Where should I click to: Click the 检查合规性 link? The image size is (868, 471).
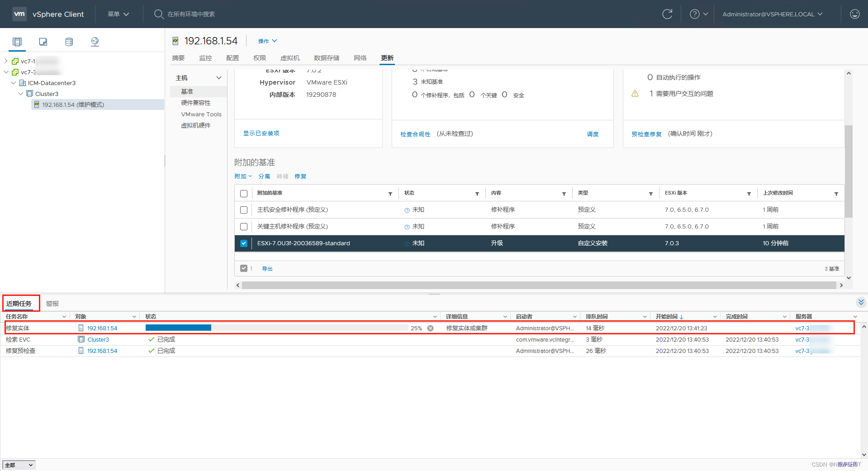tap(415, 134)
